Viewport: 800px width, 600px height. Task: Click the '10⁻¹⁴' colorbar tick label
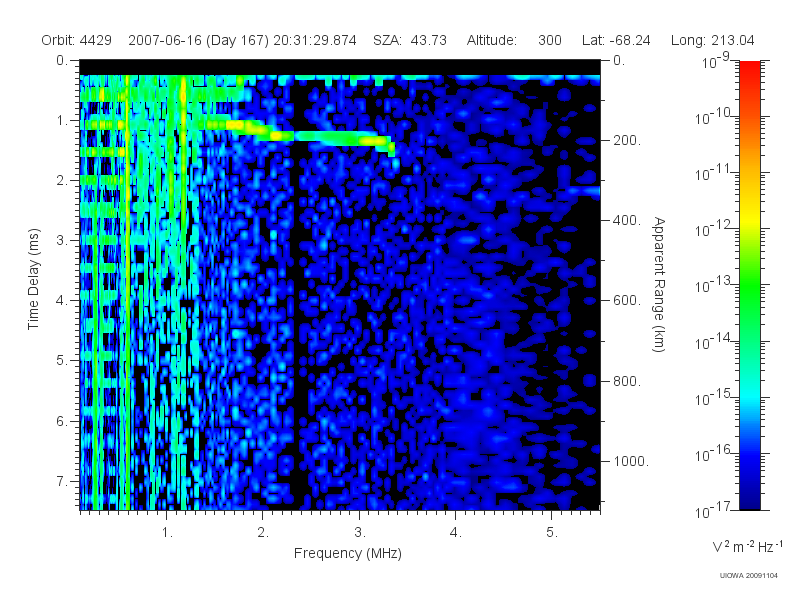pos(715,341)
